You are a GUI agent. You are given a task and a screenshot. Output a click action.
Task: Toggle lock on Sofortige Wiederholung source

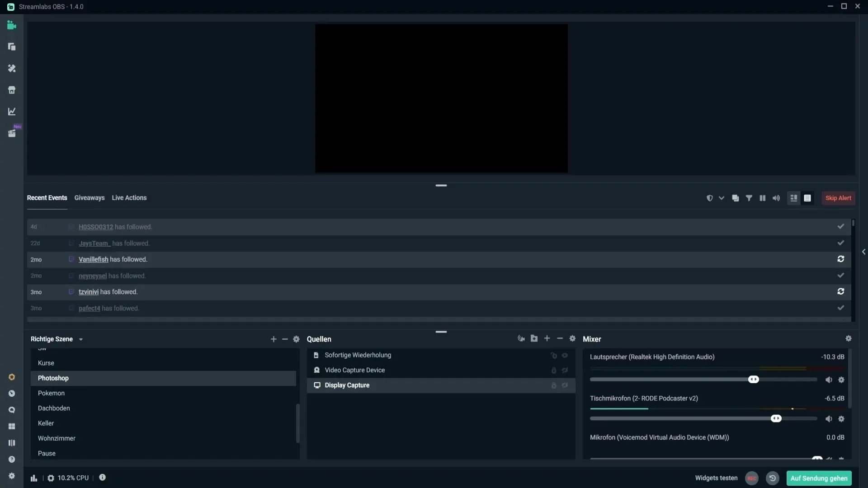554,356
